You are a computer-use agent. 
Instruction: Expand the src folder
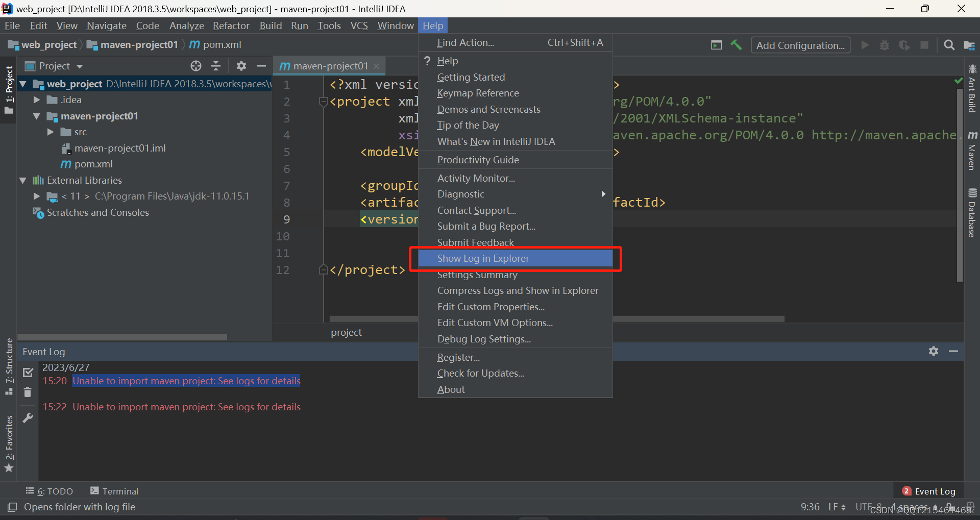(51, 132)
